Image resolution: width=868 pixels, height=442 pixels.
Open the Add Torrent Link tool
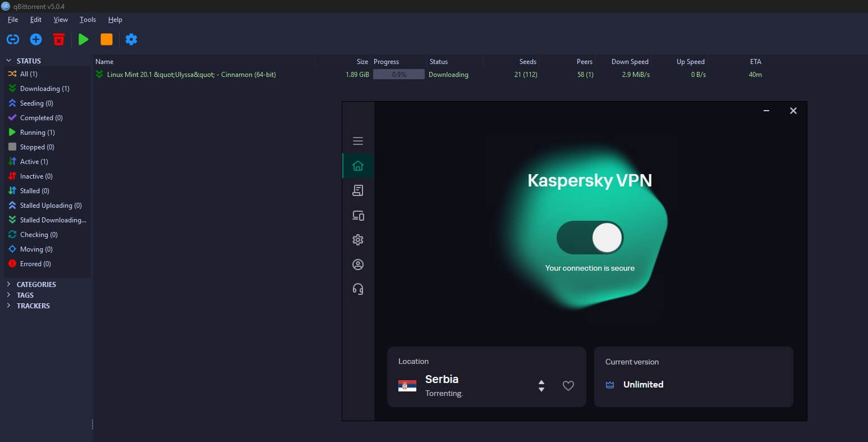(12, 39)
